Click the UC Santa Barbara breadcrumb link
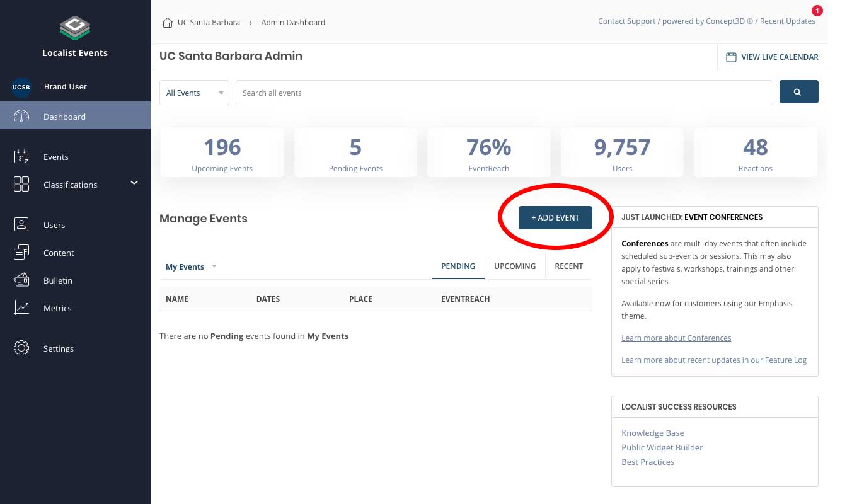 209,23
